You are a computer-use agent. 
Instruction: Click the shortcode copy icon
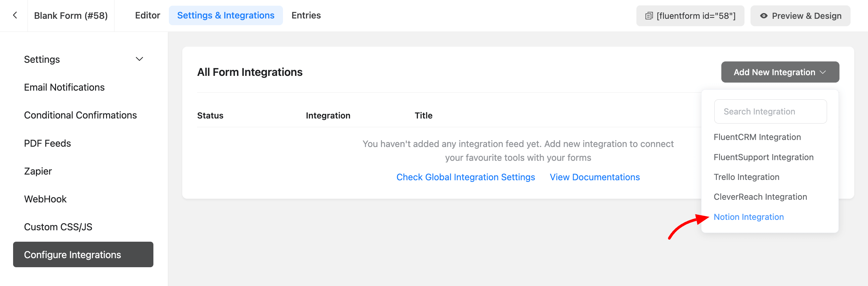[648, 16]
